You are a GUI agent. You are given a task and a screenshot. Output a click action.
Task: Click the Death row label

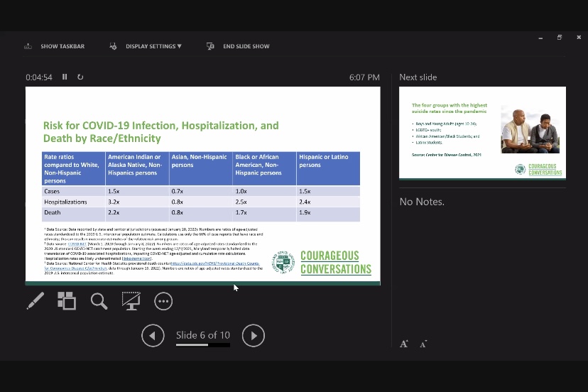pyautogui.click(x=52, y=212)
